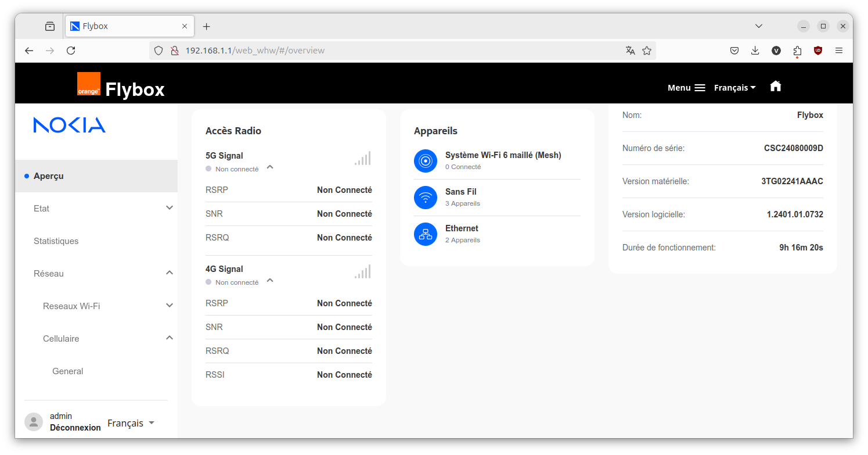Open the hamburger Menu in header
The height and width of the screenshot is (455, 868).
point(686,88)
